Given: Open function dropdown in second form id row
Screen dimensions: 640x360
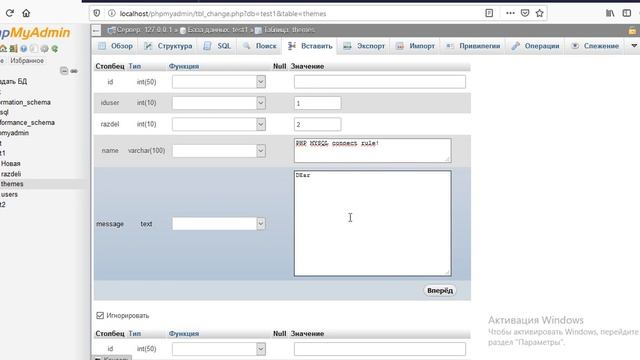Looking at the screenshot, I should pos(219,349).
